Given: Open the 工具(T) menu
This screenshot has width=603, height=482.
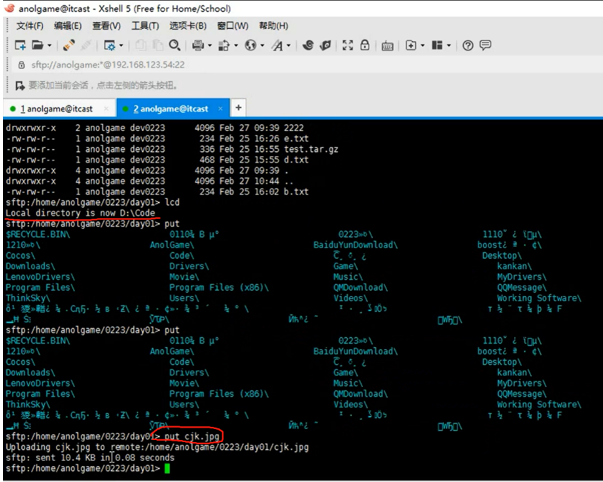Looking at the screenshot, I should tap(145, 26).
